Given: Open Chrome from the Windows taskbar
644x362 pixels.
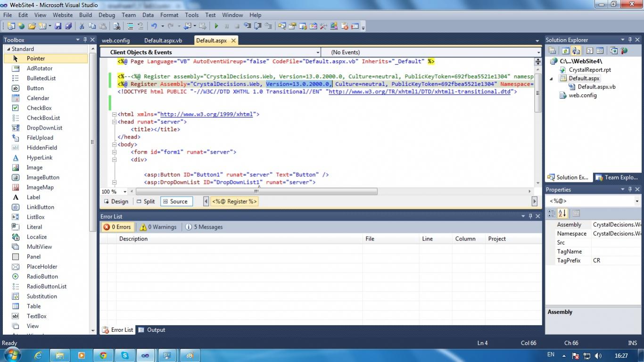Looking at the screenshot, I should tap(103, 355).
